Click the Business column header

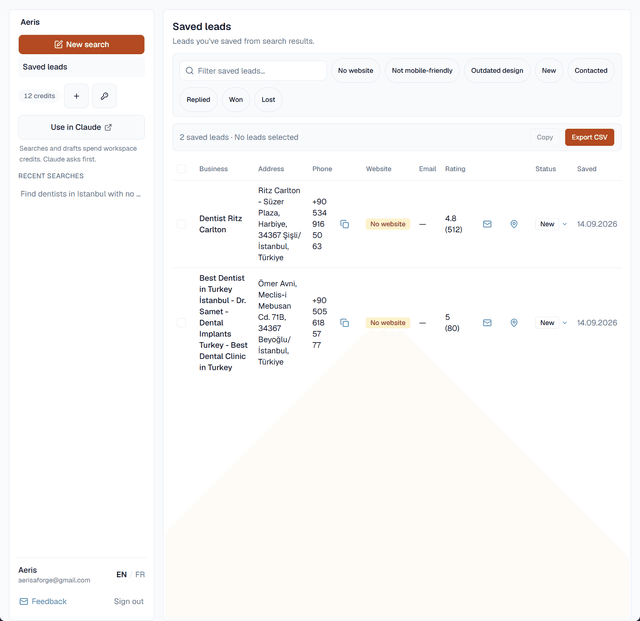213,169
